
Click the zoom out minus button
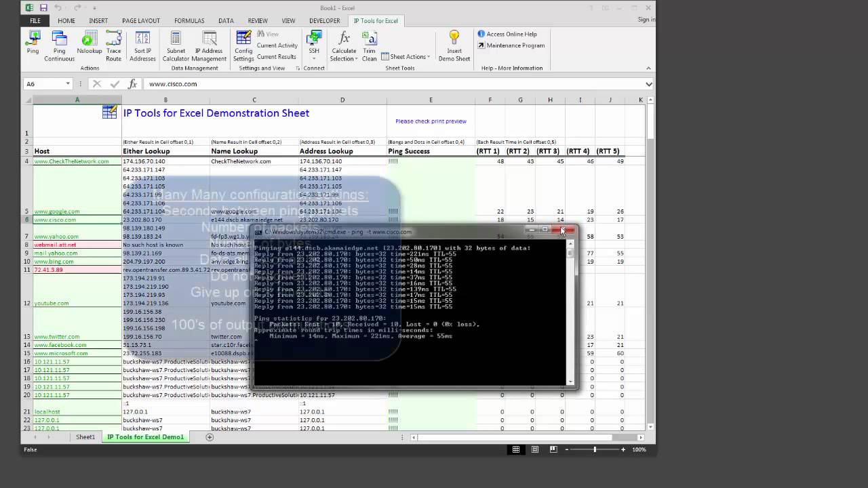point(566,449)
